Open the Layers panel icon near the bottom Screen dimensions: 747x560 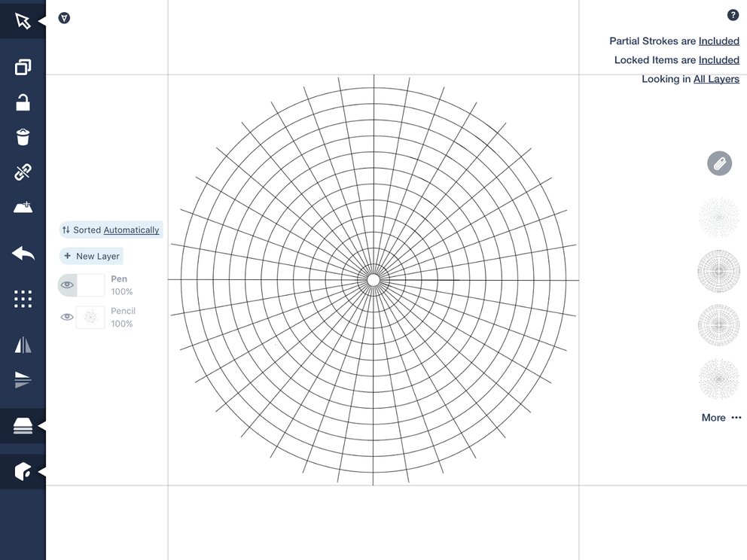coord(23,425)
